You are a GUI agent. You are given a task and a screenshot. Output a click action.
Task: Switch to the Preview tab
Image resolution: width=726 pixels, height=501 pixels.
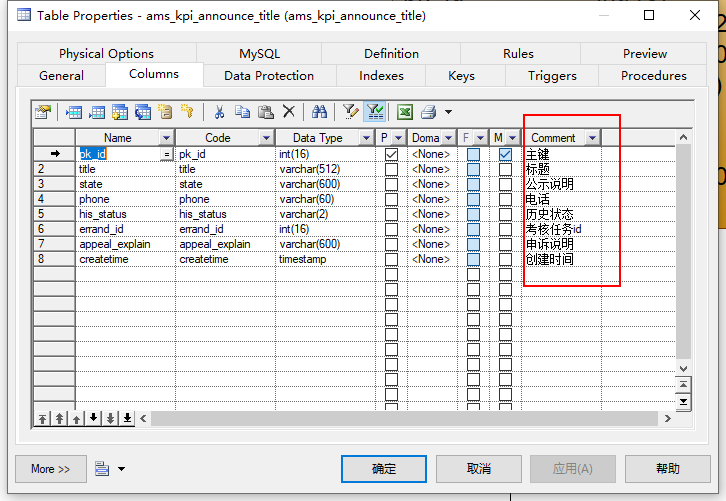tap(645, 54)
